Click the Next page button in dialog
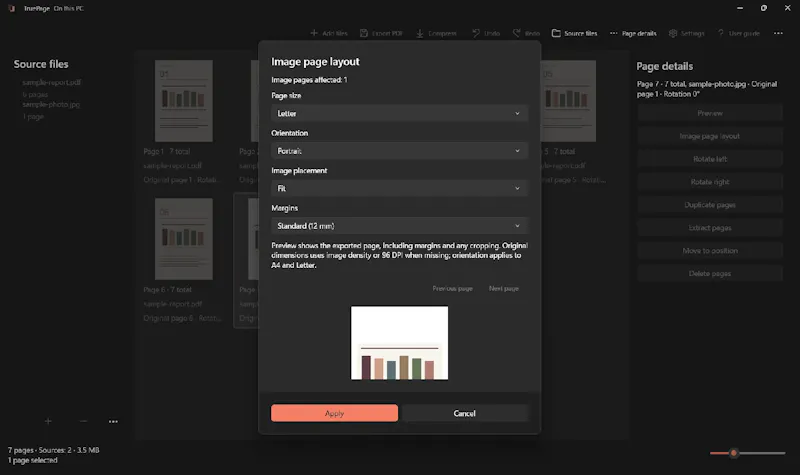 click(504, 288)
